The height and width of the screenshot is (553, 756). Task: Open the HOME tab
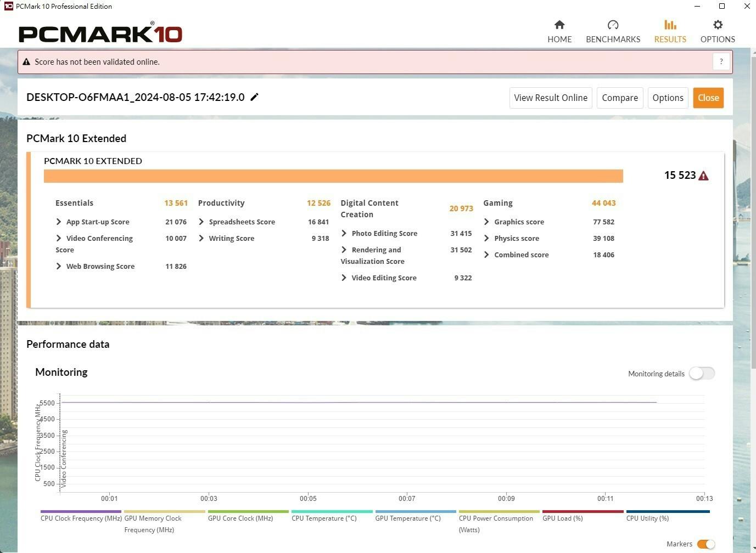click(x=559, y=32)
